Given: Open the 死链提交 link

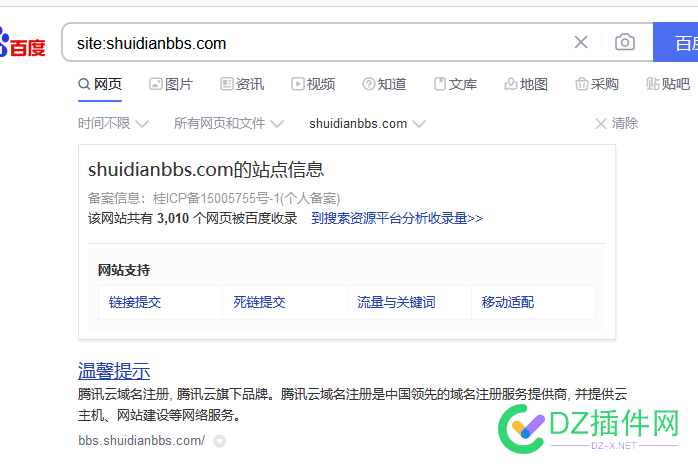Looking at the screenshot, I should click(260, 302).
